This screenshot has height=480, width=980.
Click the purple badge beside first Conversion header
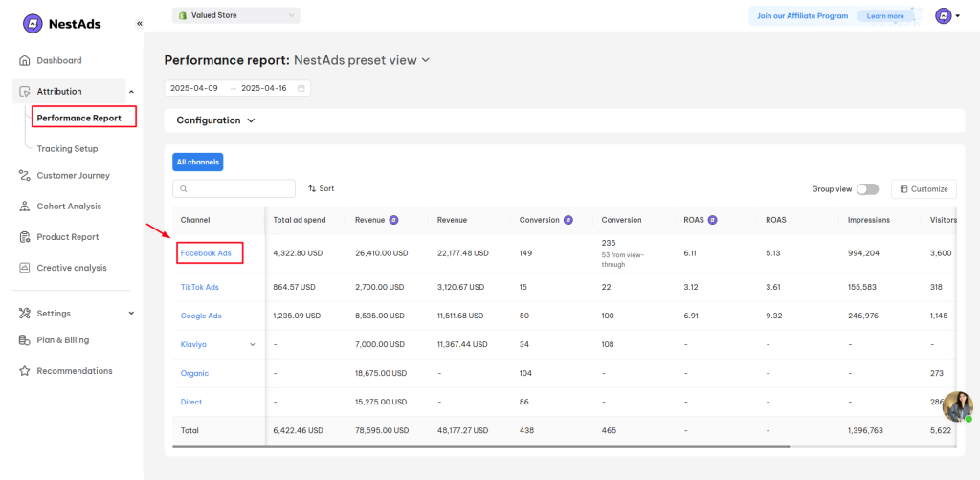(568, 220)
